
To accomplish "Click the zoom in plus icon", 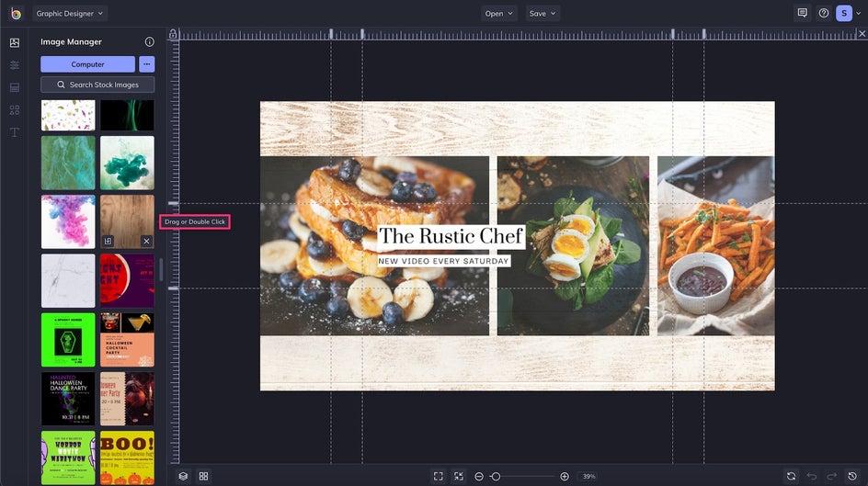I will pyautogui.click(x=565, y=476).
